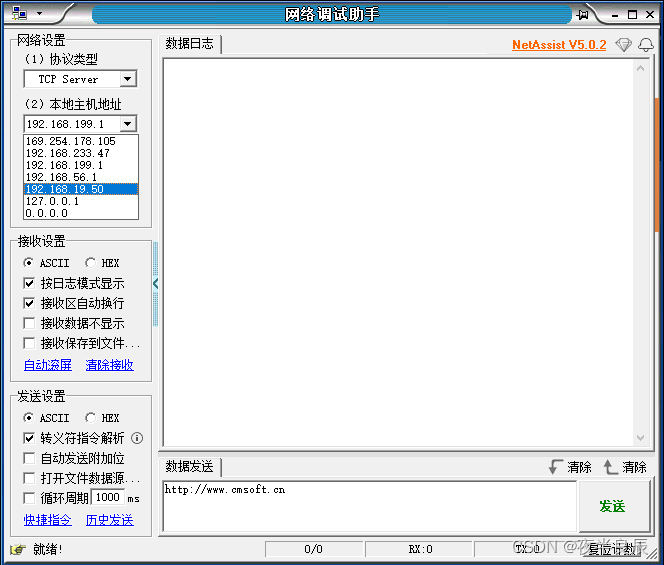This screenshot has height=565, width=664.
Task: Open the app system menu icon
Action: (x=19, y=14)
